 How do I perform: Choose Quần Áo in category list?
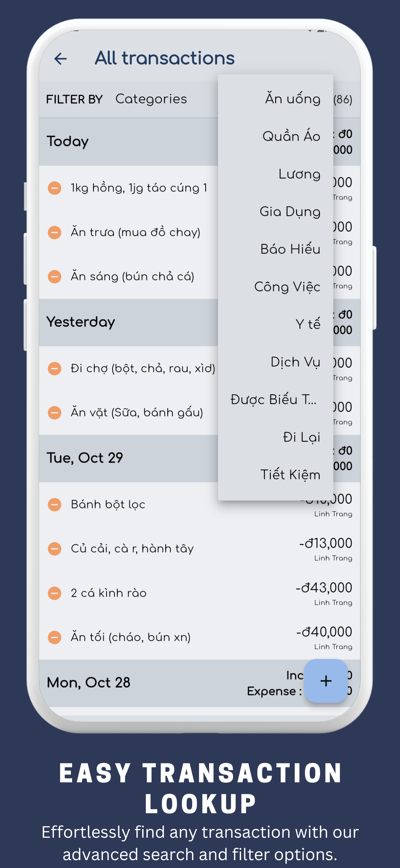point(291,136)
